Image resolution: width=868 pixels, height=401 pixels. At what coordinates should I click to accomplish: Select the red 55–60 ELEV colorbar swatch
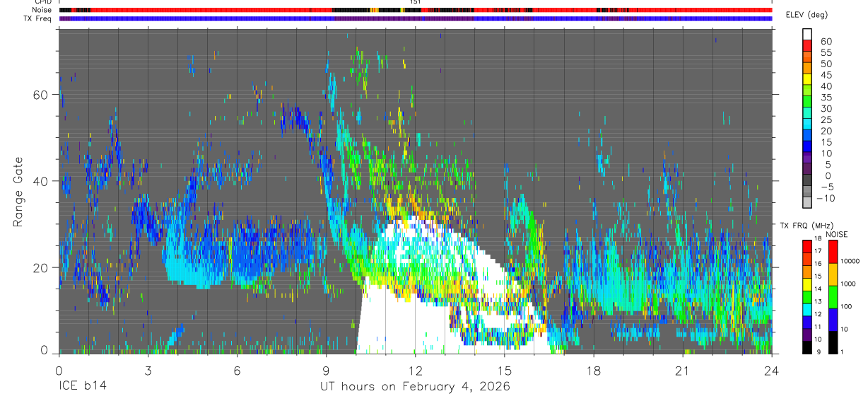point(807,45)
